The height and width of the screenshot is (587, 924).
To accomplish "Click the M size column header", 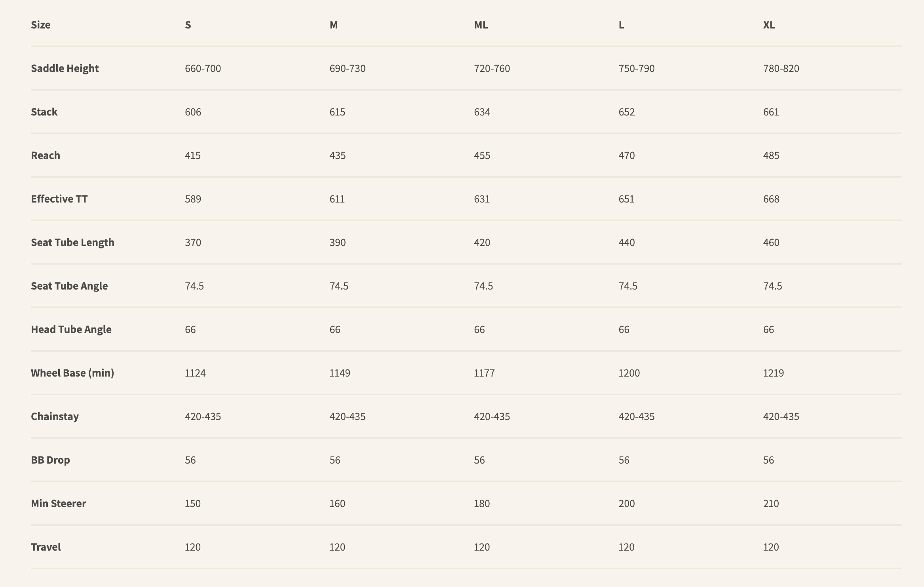I will pyautogui.click(x=333, y=25).
